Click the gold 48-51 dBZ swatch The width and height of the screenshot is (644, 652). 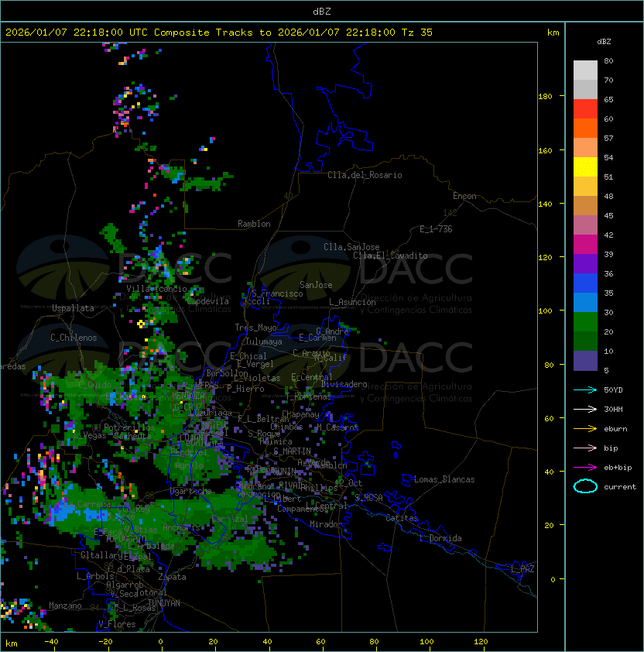[x=585, y=187]
